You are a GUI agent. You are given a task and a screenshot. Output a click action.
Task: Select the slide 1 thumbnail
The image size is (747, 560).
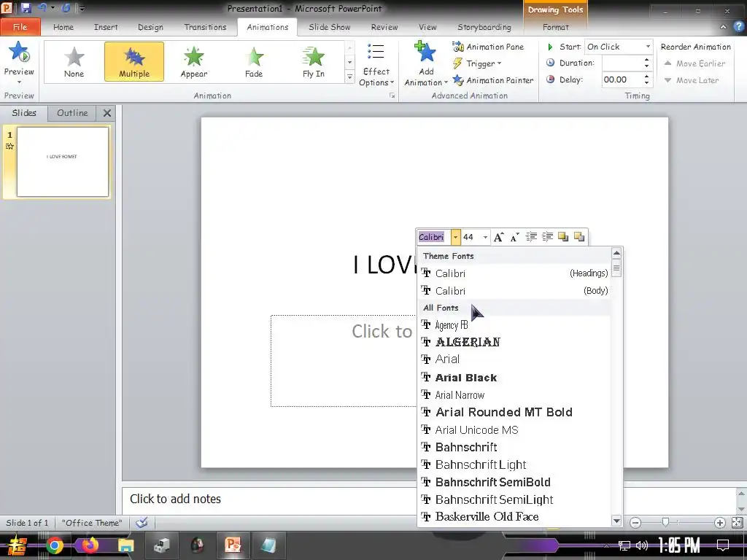pos(63,161)
